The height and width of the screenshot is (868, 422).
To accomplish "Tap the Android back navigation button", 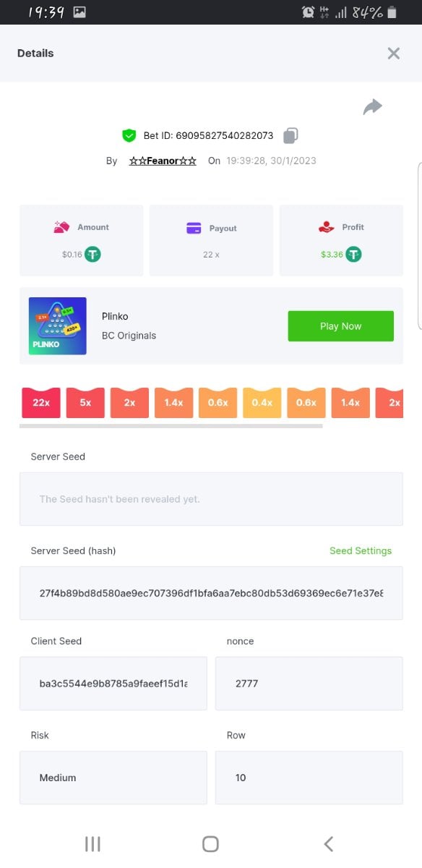I will click(x=329, y=843).
